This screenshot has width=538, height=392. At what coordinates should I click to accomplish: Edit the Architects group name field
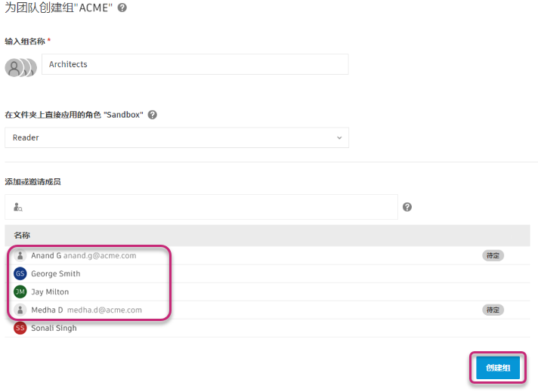(x=195, y=64)
